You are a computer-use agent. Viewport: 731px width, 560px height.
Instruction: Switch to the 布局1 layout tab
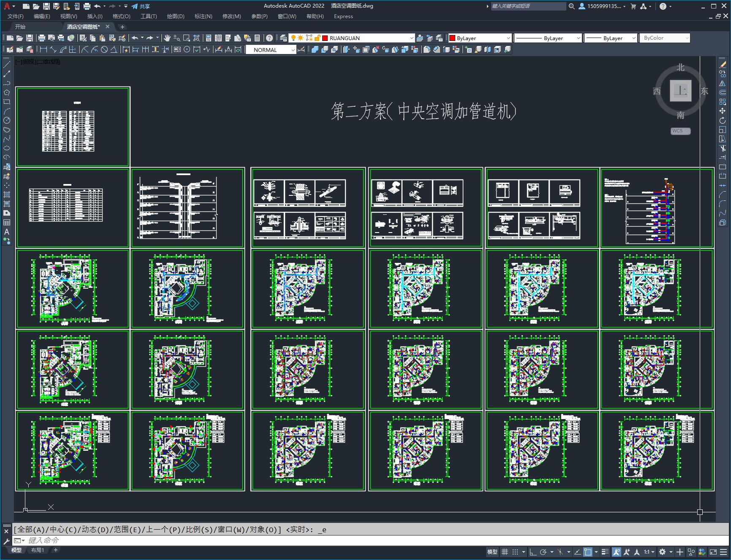click(x=38, y=550)
